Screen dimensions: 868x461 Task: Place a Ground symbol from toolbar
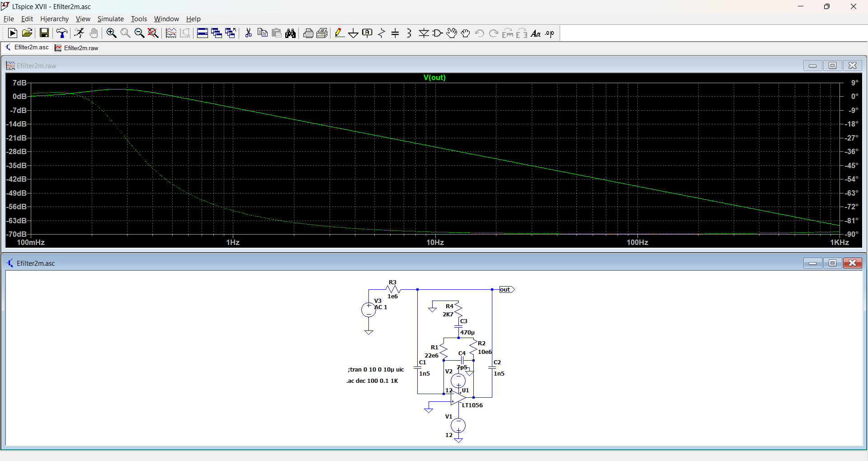click(354, 33)
